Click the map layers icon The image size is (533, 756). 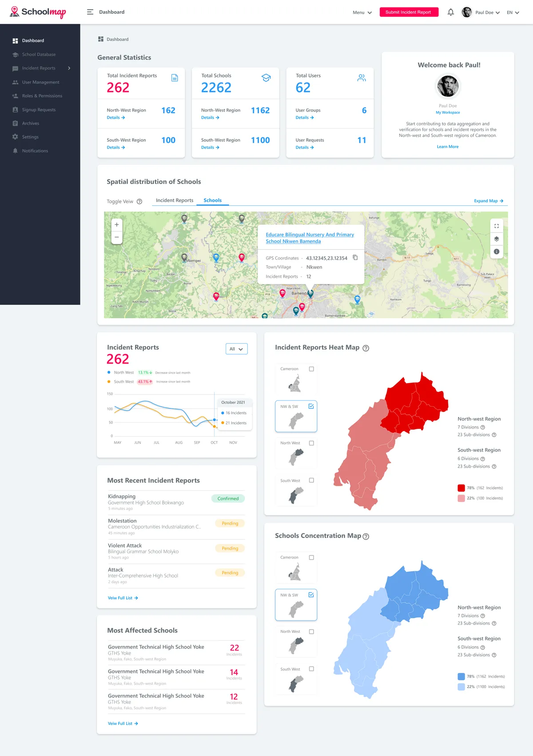coord(497,239)
